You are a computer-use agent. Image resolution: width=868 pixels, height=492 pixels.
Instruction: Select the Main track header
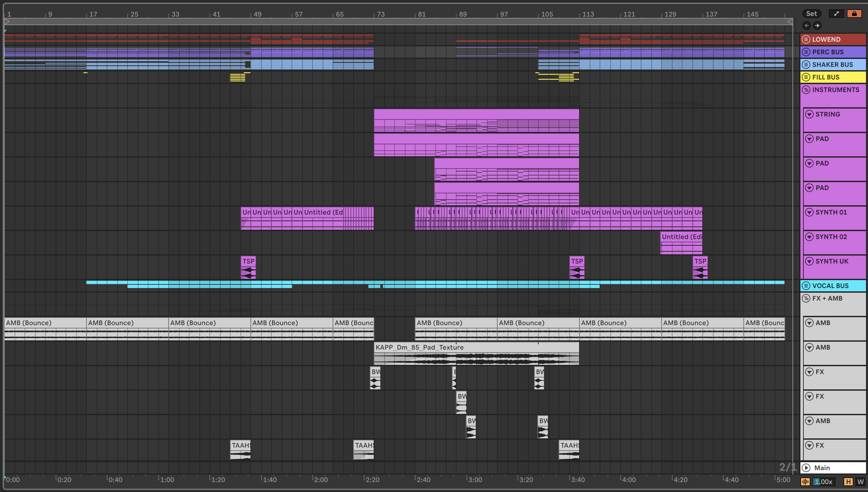coord(833,468)
